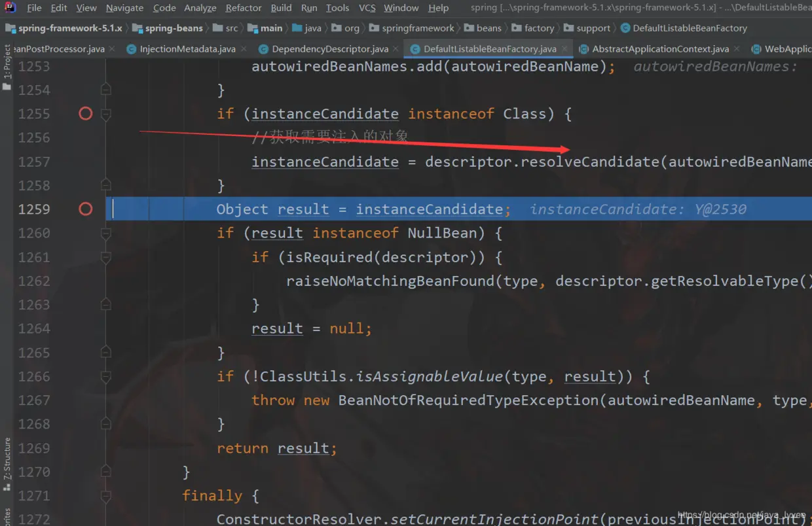Click line number 1269 in the gutter
The image size is (812, 526).
point(34,448)
